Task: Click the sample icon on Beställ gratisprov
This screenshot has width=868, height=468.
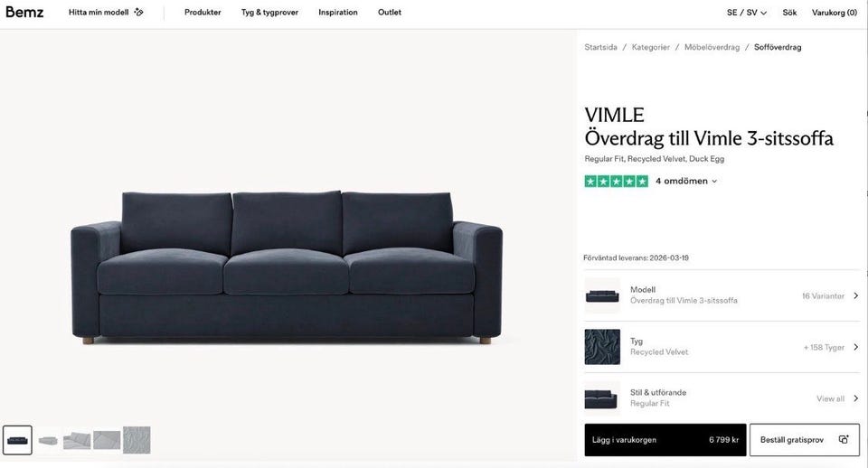Action: pos(843,439)
